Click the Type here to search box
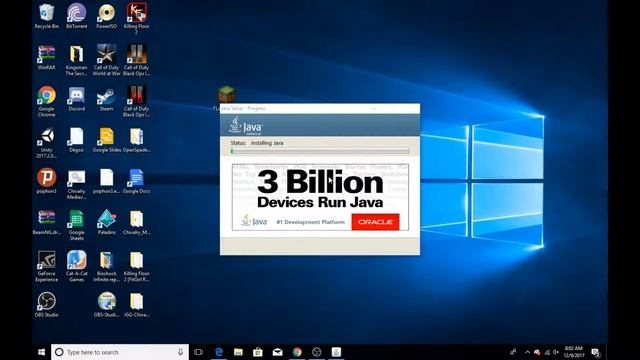 pos(120,352)
